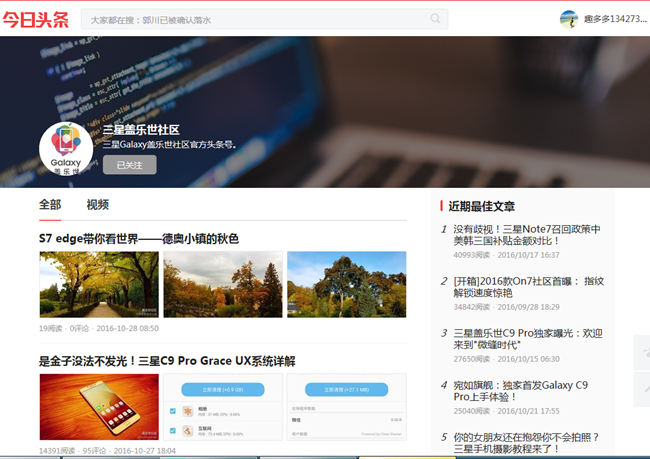Screen dimensions: 650x459
Task: Open ranked article 宛如旗舰 独家首发Galaxy C9
Action: coord(521,391)
